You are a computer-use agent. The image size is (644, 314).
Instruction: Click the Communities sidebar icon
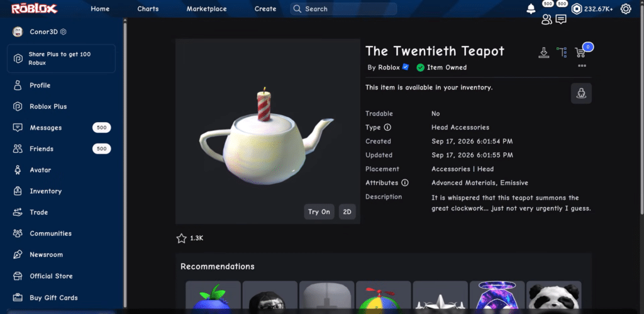pos(17,233)
